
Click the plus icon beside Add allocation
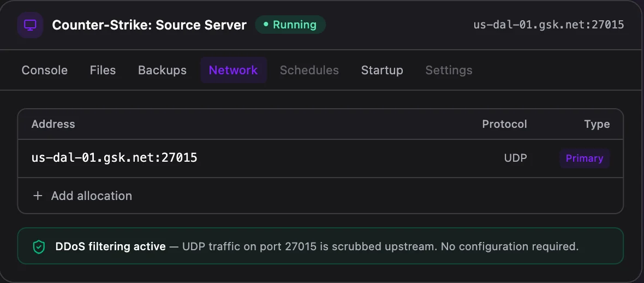(38, 196)
